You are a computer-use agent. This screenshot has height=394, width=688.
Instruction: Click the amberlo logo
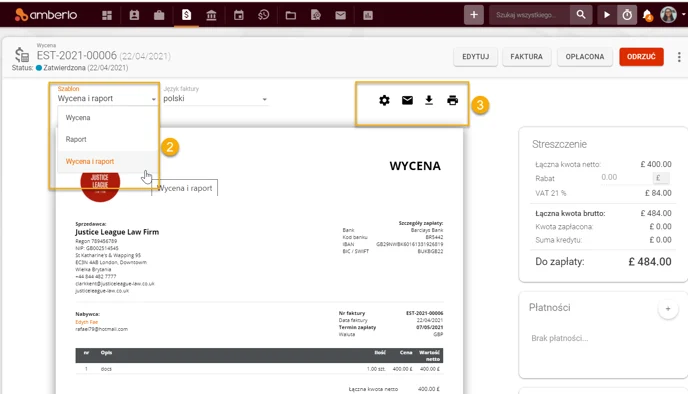pos(46,15)
